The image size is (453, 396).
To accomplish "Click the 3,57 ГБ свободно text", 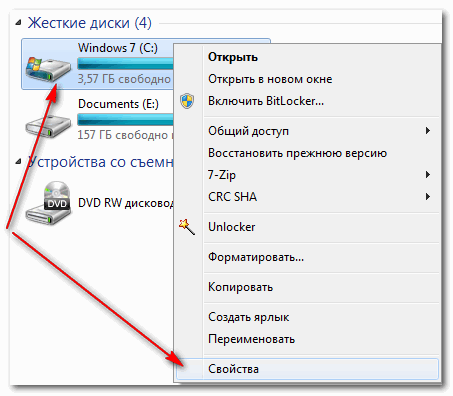I will tap(124, 79).
